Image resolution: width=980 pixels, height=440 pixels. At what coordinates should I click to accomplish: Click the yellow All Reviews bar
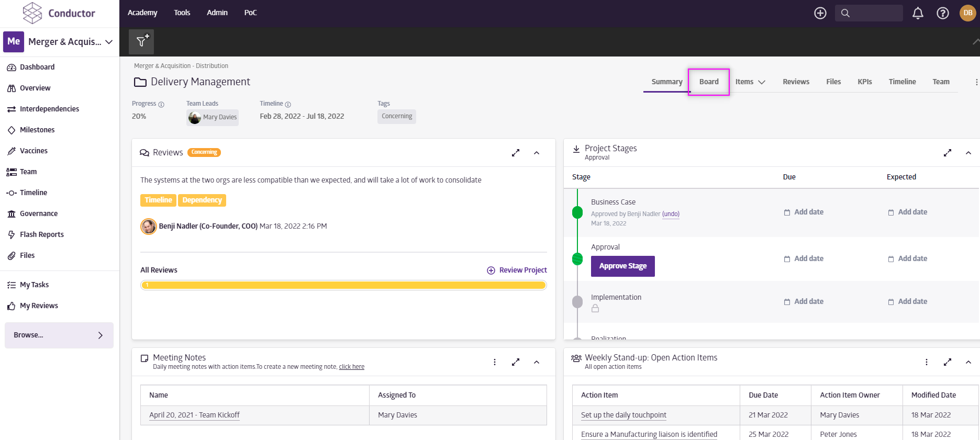[343, 285]
